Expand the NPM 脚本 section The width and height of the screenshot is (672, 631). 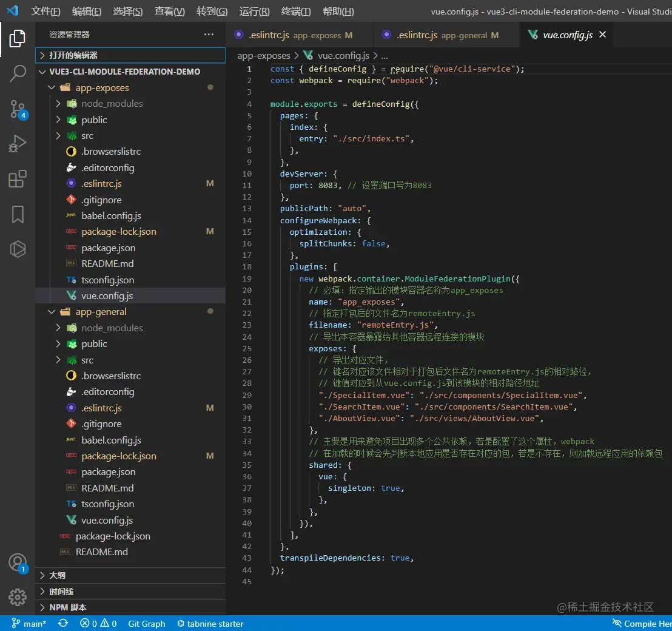tap(130, 607)
